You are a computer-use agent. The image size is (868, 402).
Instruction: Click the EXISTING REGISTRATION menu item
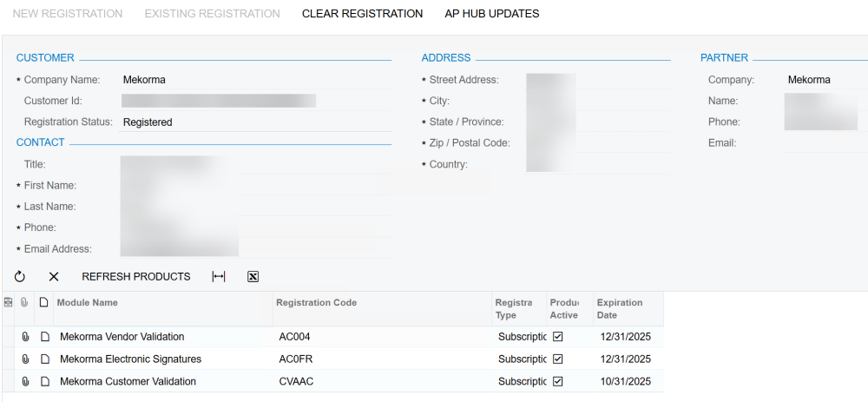213,14
